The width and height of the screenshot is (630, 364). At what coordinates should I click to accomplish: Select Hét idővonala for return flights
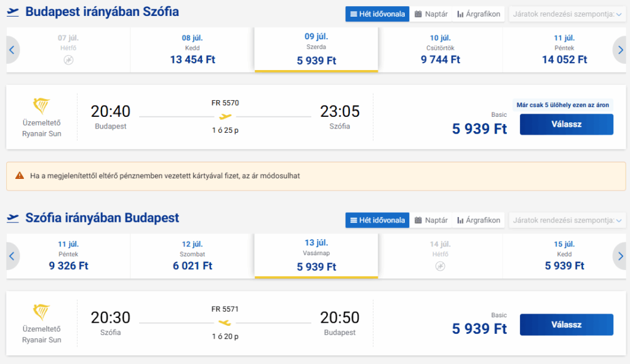point(377,220)
